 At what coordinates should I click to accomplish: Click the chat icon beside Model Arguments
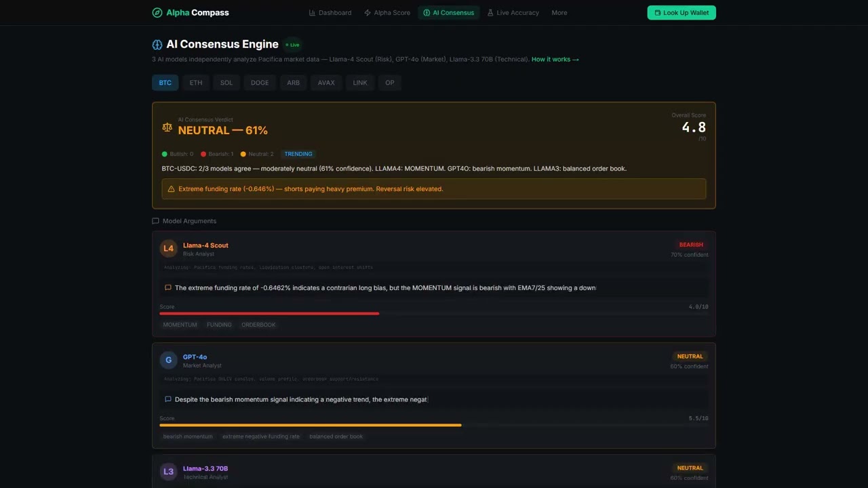[x=155, y=221]
